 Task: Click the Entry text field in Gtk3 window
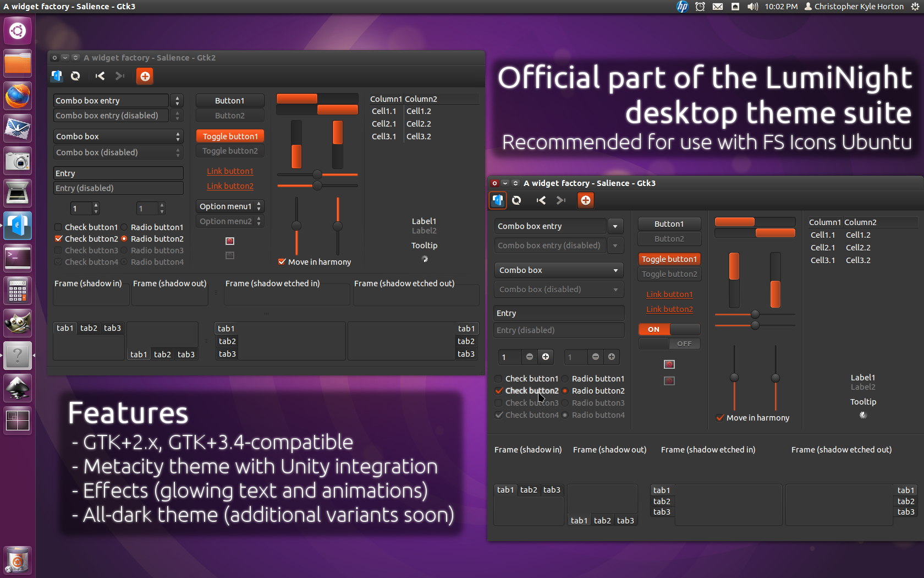[559, 313]
